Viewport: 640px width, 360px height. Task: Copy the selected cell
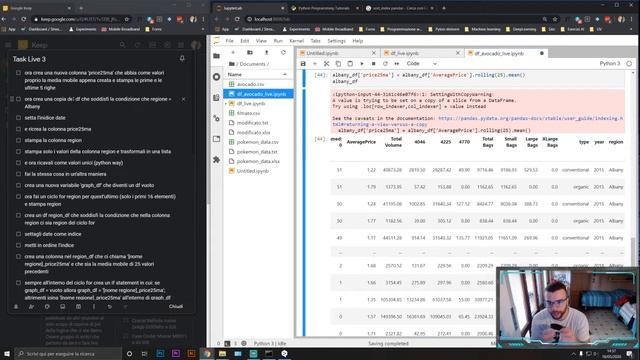[338, 64]
